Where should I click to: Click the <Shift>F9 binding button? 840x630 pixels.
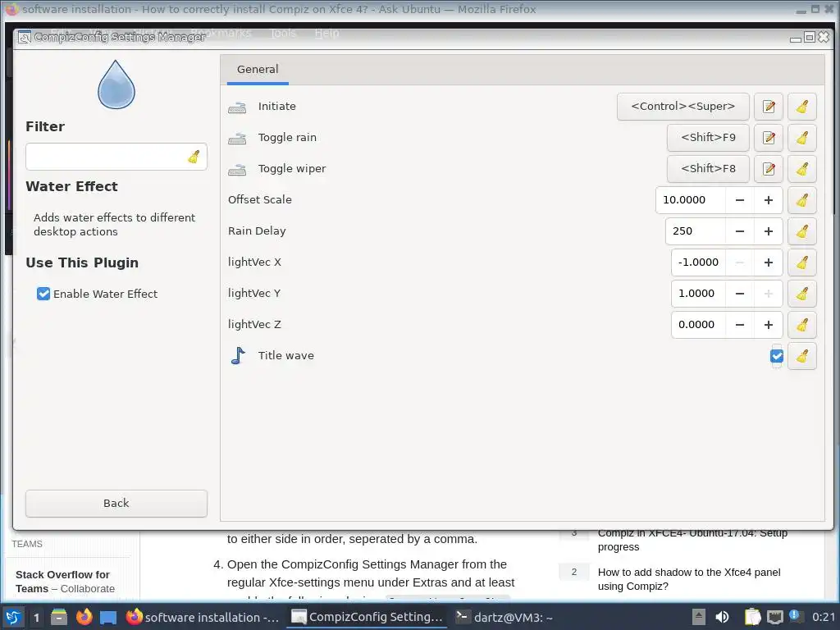pos(708,138)
